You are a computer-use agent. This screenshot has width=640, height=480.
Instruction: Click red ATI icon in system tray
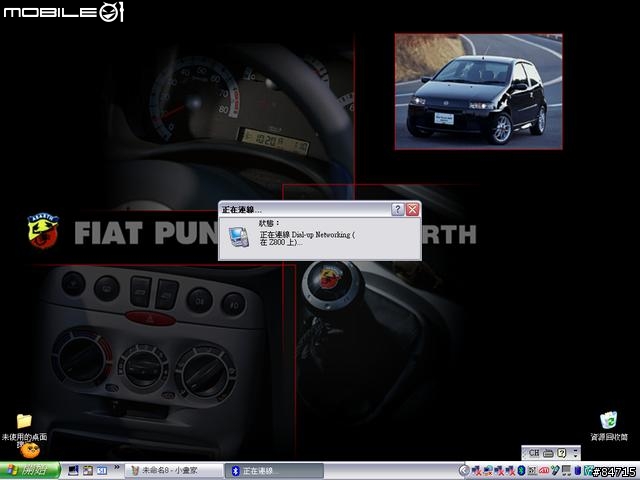[544, 471]
